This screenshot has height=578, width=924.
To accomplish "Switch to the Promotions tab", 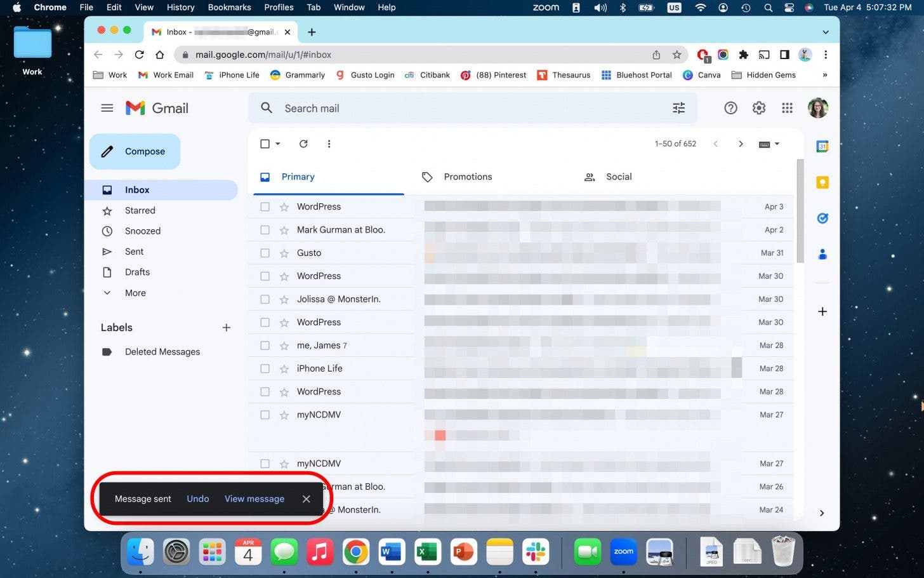I will 467,177.
